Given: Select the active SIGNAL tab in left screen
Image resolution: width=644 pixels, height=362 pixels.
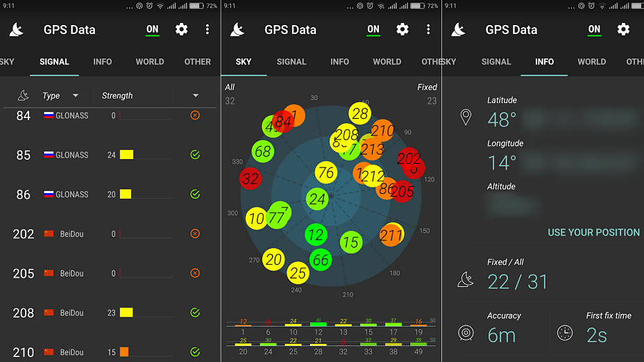Looking at the screenshot, I should tap(54, 62).
